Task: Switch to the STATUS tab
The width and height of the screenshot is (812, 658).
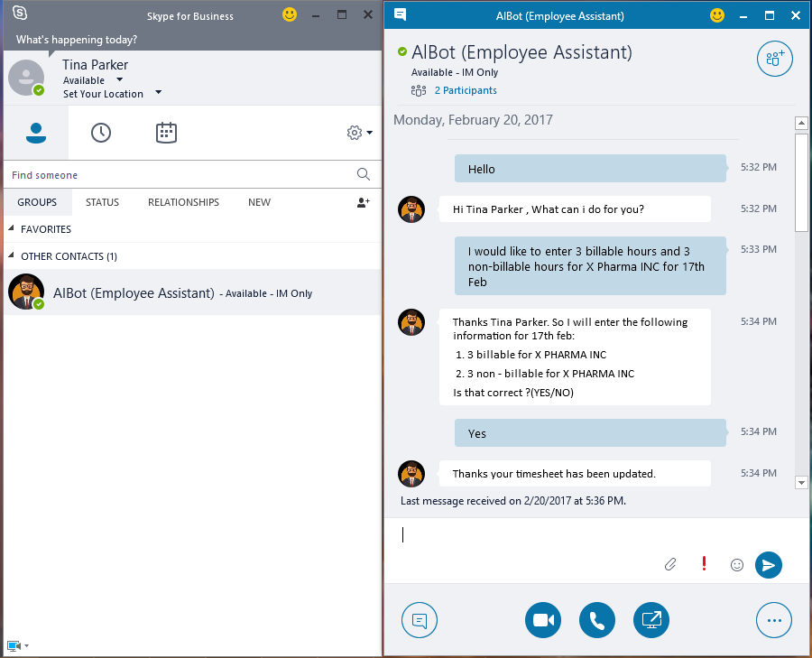Action: [x=102, y=202]
